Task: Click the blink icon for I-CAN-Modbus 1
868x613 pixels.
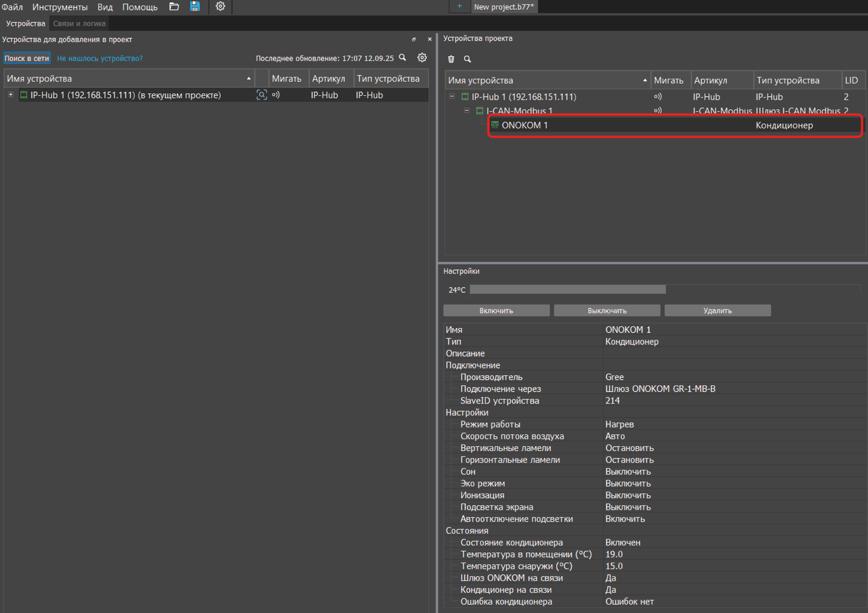Action: tap(657, 110)
